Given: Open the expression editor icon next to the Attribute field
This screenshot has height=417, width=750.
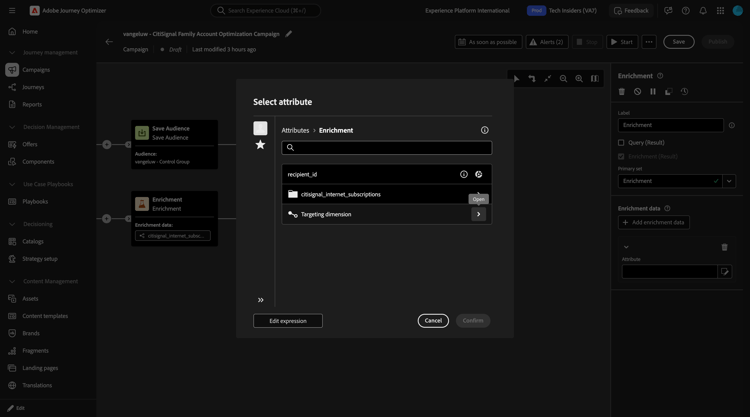Looking at the screenshot, I should click(725, 272).
